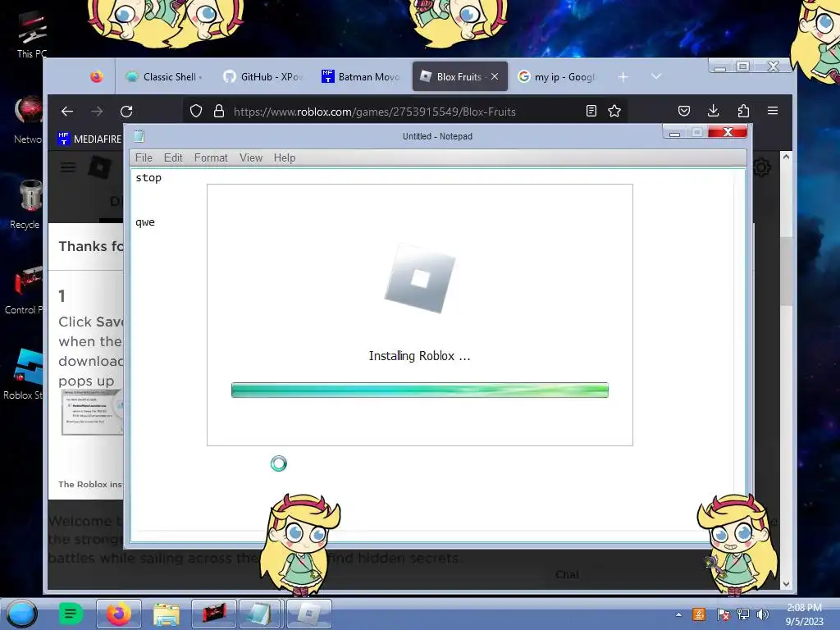840x630 pixels.
Task: Toggle reader view icon in address bar
Action: [x=591, y=111]
